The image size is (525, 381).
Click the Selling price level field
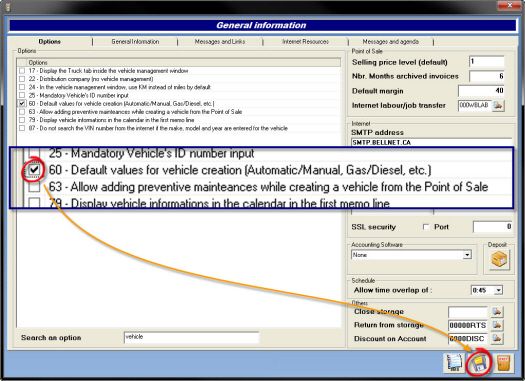[x=486, y=62]
